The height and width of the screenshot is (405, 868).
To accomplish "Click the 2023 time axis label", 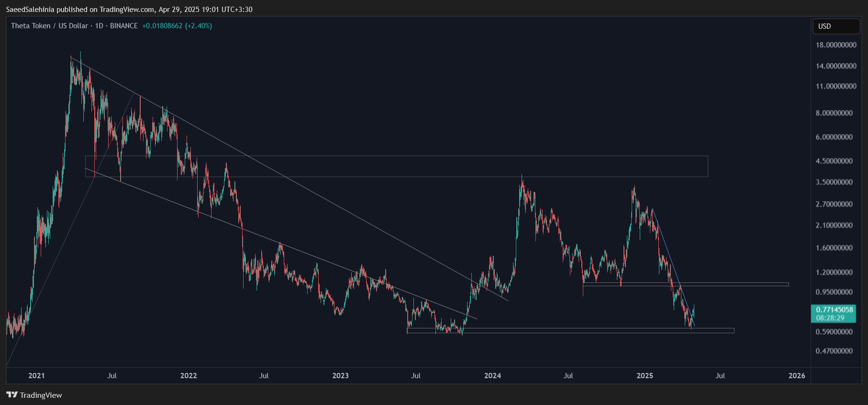I will pos(341,376).
